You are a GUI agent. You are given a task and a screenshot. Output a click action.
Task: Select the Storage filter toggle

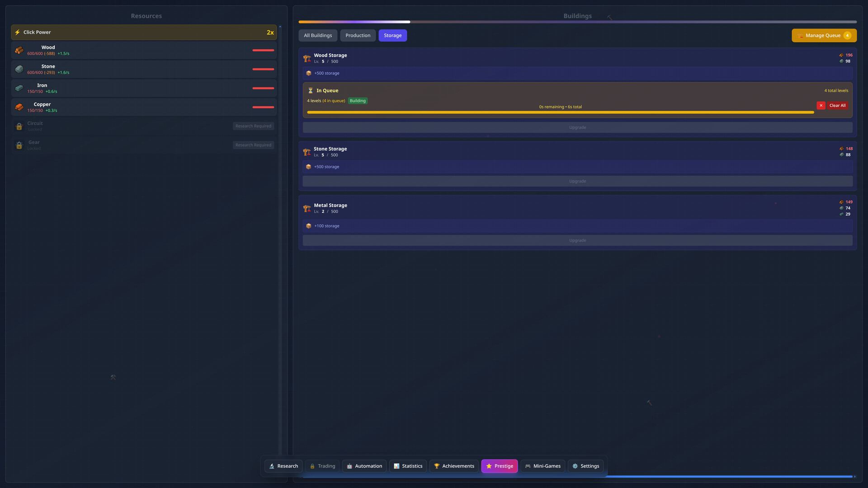point(392,35)
